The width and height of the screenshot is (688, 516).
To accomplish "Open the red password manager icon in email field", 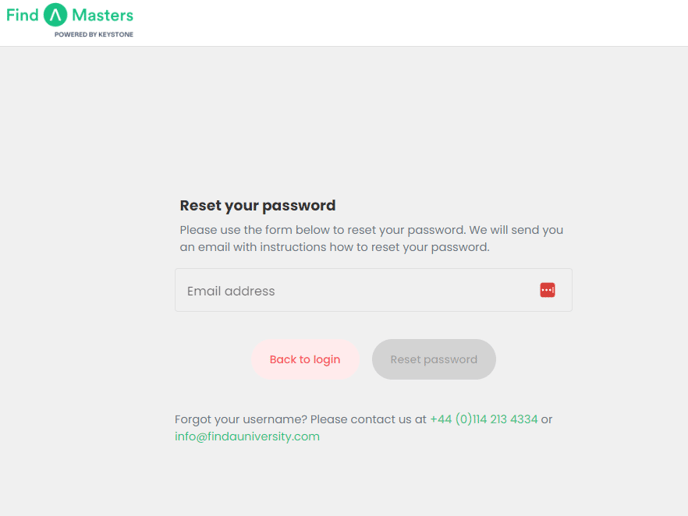I will point(547,290).
